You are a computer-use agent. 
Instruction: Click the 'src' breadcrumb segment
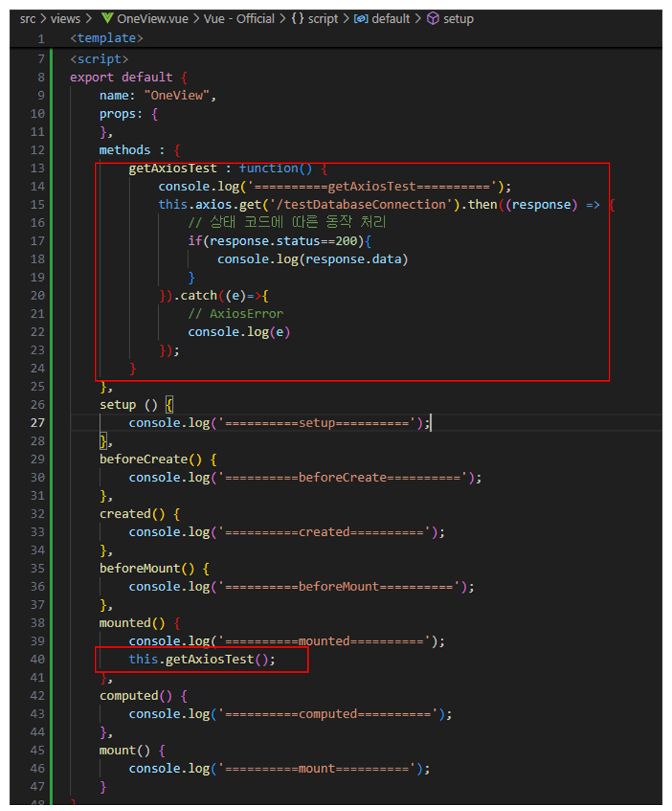(27, 19)
